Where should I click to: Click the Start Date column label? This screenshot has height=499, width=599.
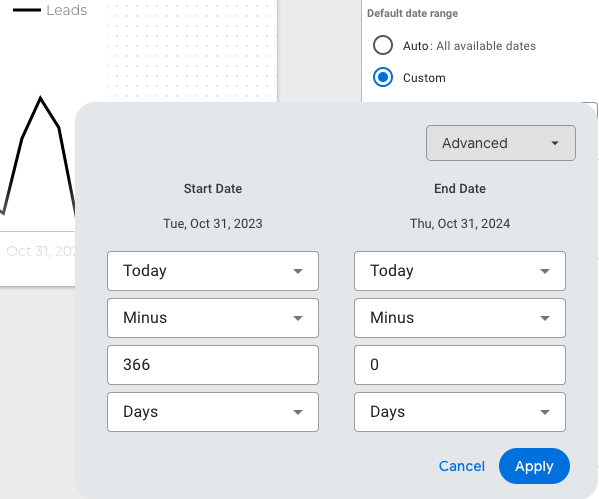point(213,188)
